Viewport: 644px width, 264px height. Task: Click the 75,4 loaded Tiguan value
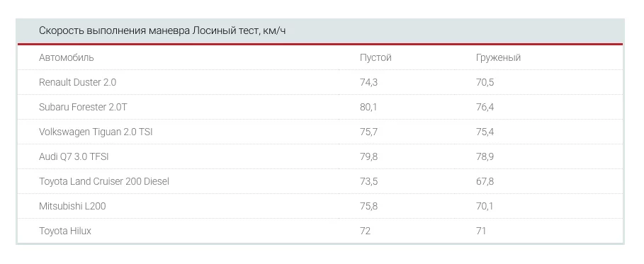(x=485, y=132)
